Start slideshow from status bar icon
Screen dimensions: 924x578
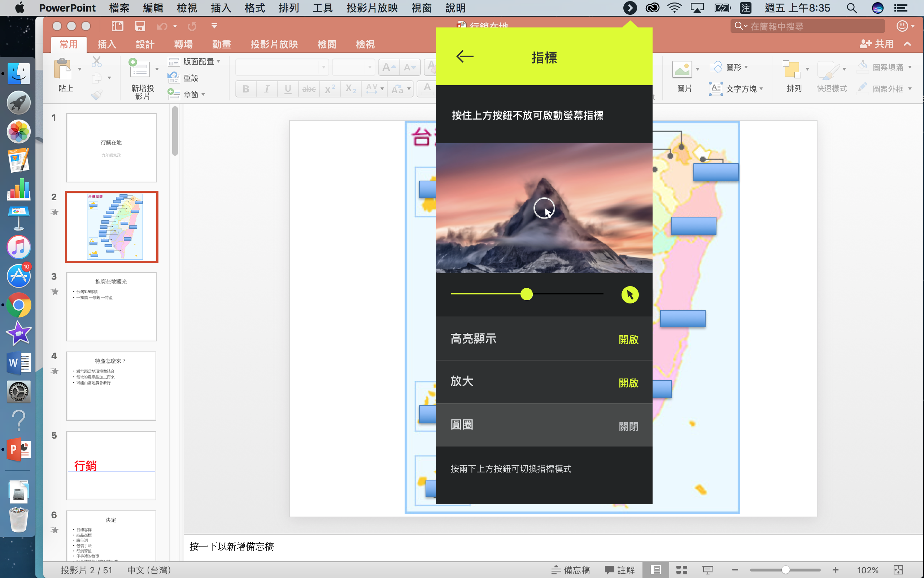coord(707,570)
